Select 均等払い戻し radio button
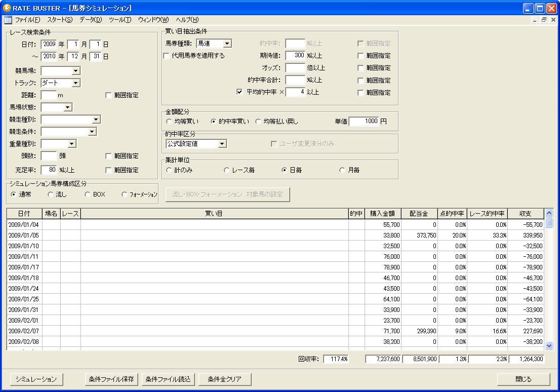The image size is (560, 392). [x=258, y=122]
